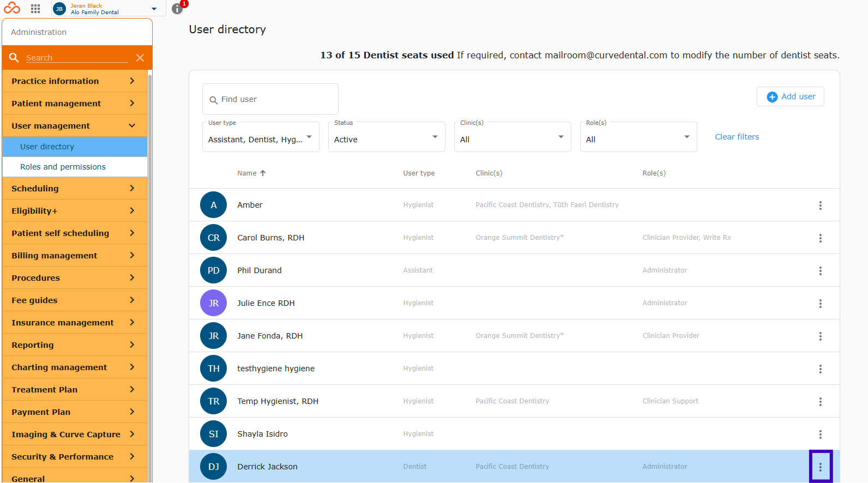Collapse the User management section

tap(75, 126)
